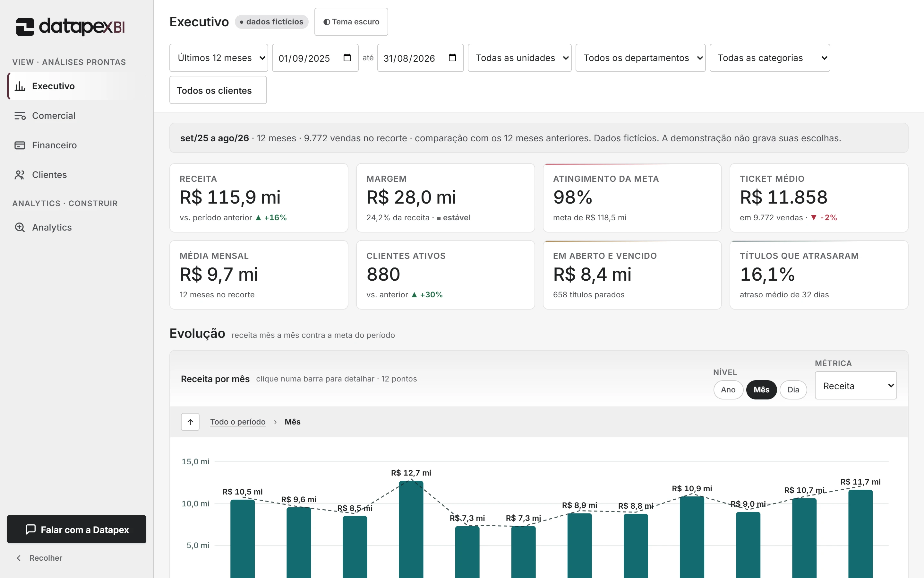Click the Receita R$ 115,9 mi card
Screen dimensions: 924x578
tap(259, 197)
